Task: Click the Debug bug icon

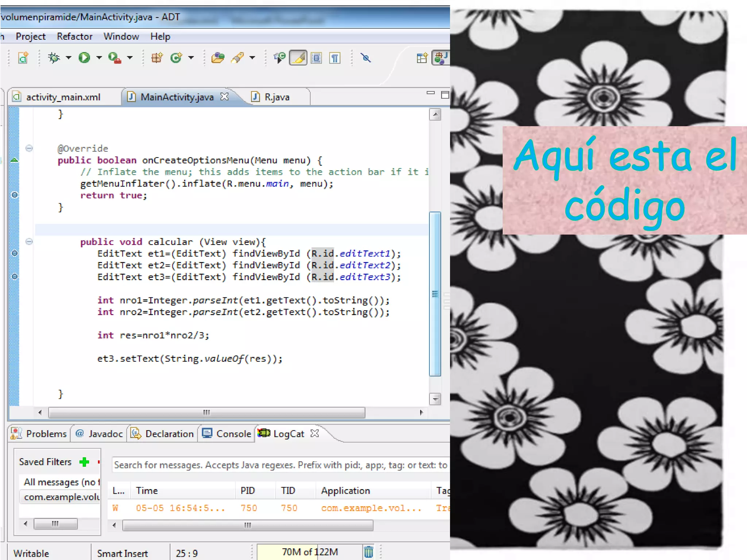Action: (x=54, y=58)
